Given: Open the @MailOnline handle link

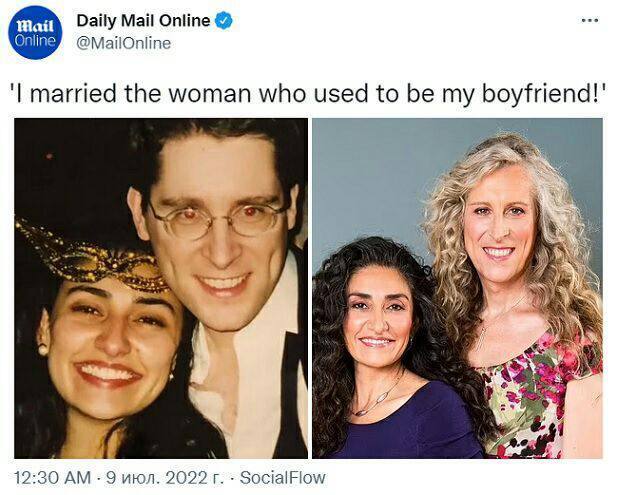Looking at the screenshot, I should pyautogui.click(x=124, y=43).
